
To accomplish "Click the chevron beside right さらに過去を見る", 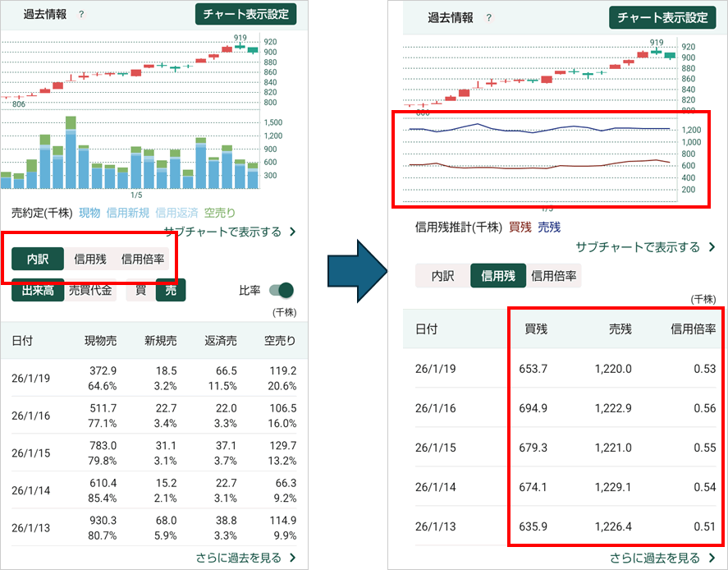I will (x=709, y=559).
